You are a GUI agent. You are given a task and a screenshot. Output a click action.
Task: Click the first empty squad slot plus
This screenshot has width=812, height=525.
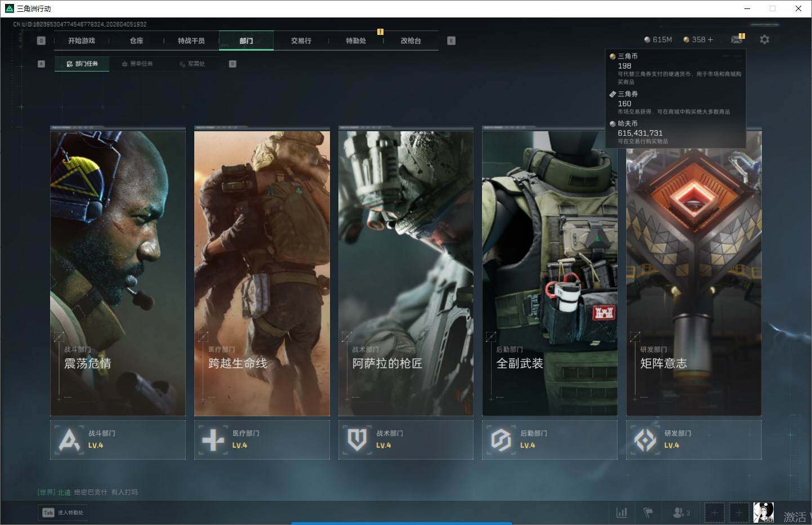[714, 513]
